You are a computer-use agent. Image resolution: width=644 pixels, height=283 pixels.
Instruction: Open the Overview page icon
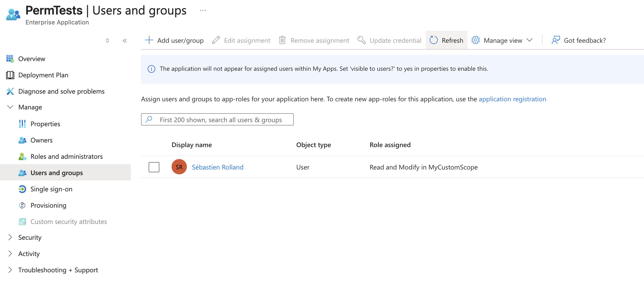(10, 59)
